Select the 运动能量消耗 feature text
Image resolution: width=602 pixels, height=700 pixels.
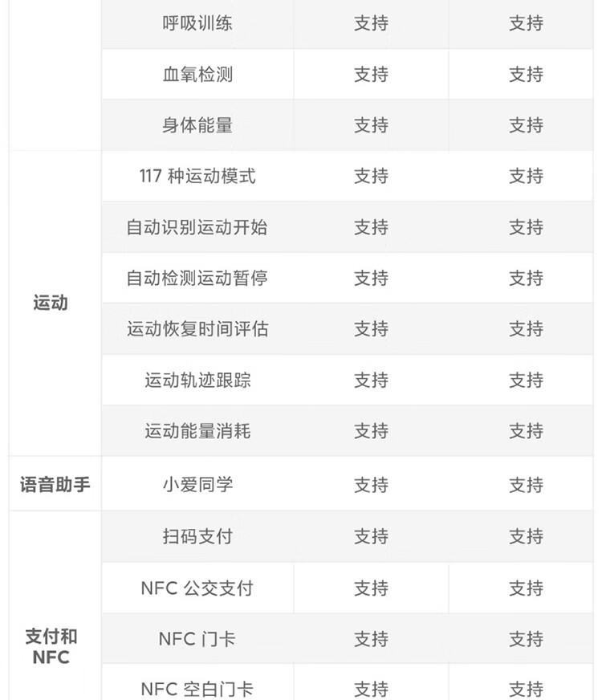(197, 431)
